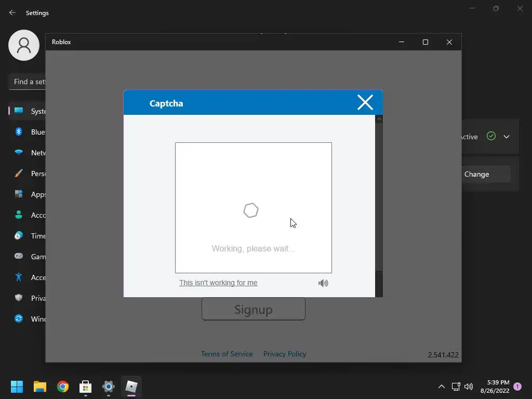Switch to Settings gear in taskbar
The image size is (532, 399).
[x=109, y=387]
